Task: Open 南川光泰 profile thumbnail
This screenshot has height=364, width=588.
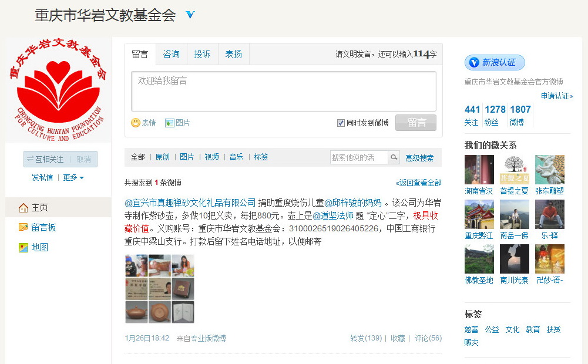Action: (x=514, y=259)
